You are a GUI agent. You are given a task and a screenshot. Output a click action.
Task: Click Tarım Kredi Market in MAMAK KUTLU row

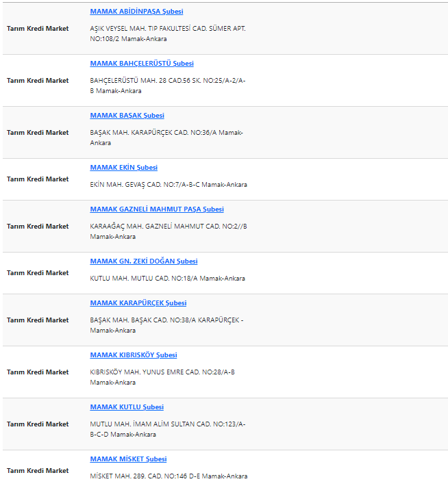38,424
